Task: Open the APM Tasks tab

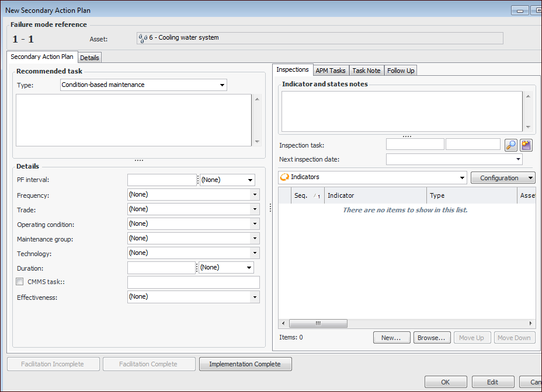Action: (x=331, y=71)
